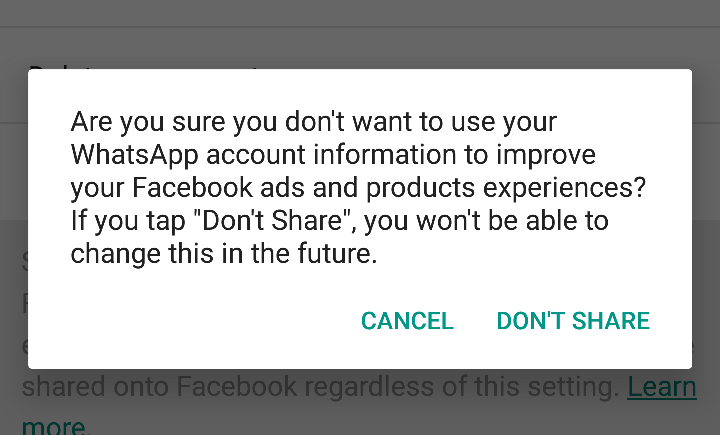Screen dimensions: 720x435
Task: Select the "Facebook ads and products experiences?" line
Action: [x=389, y=187]
